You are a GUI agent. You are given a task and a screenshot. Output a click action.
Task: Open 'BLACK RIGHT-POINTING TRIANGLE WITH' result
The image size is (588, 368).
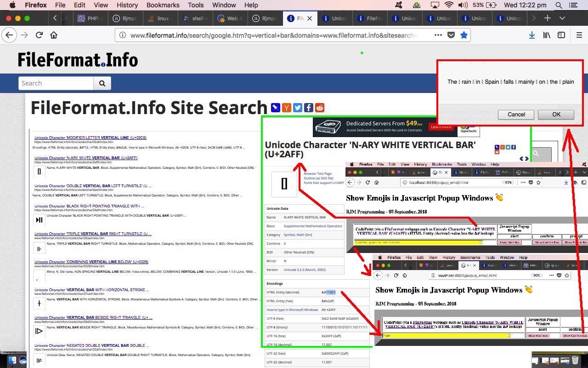pos(89,206)
